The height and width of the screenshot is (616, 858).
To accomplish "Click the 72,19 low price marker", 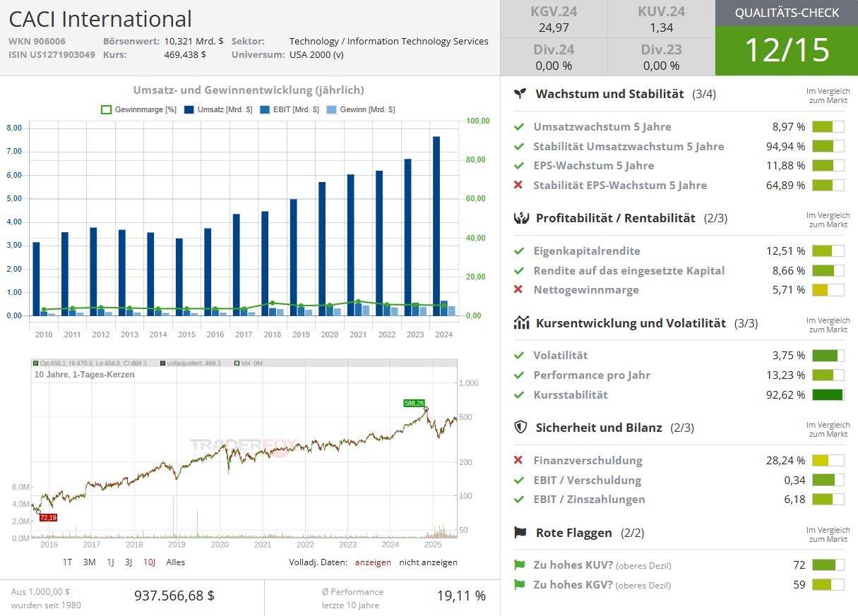I will coord(48,518).
